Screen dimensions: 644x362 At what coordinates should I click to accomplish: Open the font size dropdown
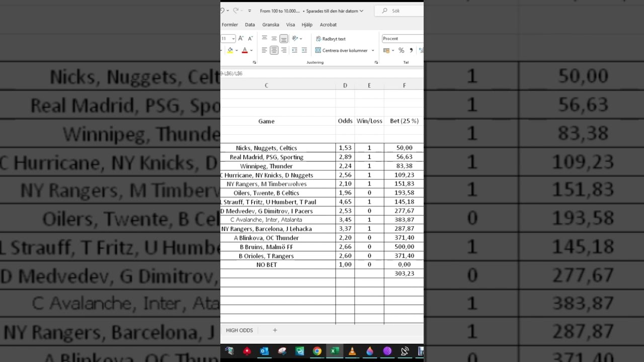pyautogui.click(x=233, y=39)
